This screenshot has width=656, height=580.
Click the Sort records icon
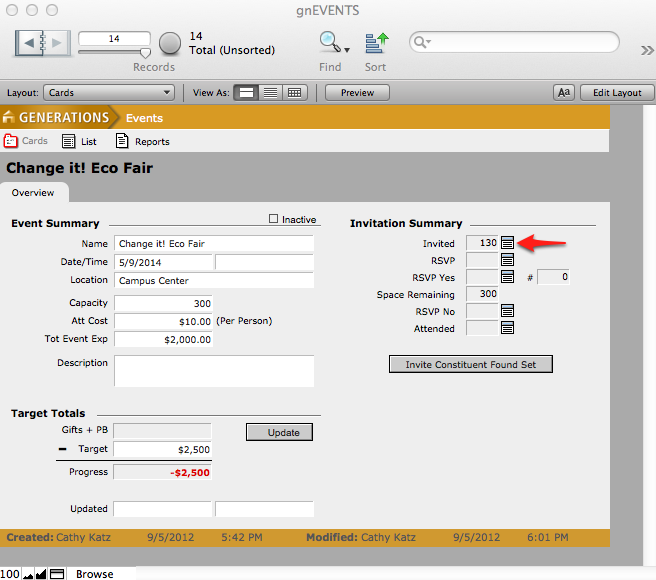pyautogui.click(x=376, y=42)
